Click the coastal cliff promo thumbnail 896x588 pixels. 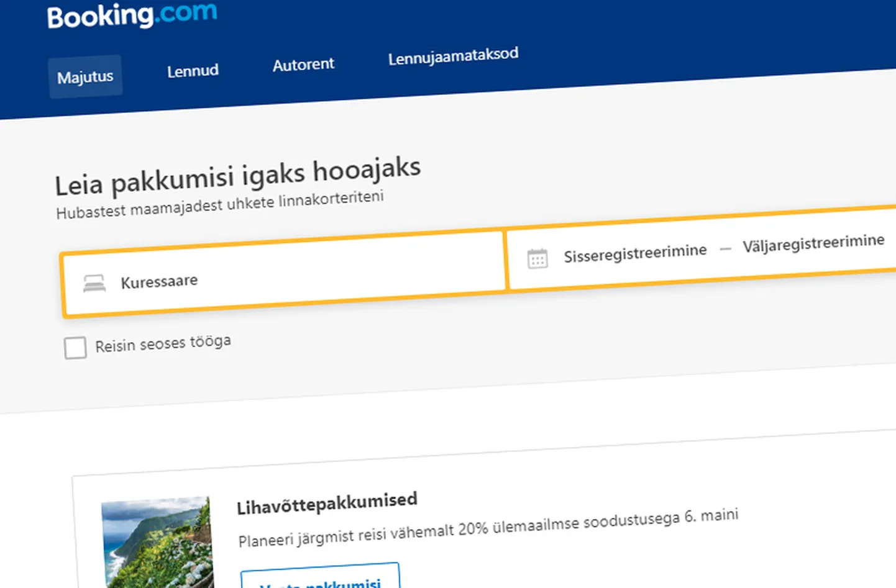(158, 542)
